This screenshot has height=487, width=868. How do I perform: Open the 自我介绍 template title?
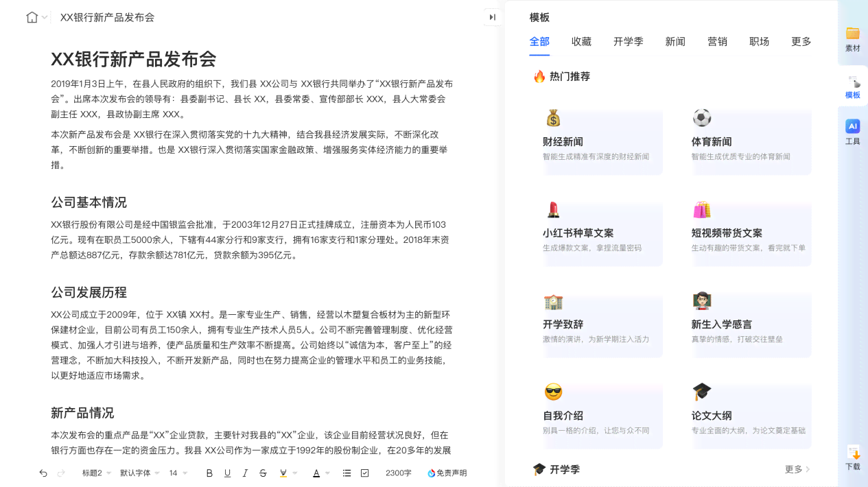563,416
